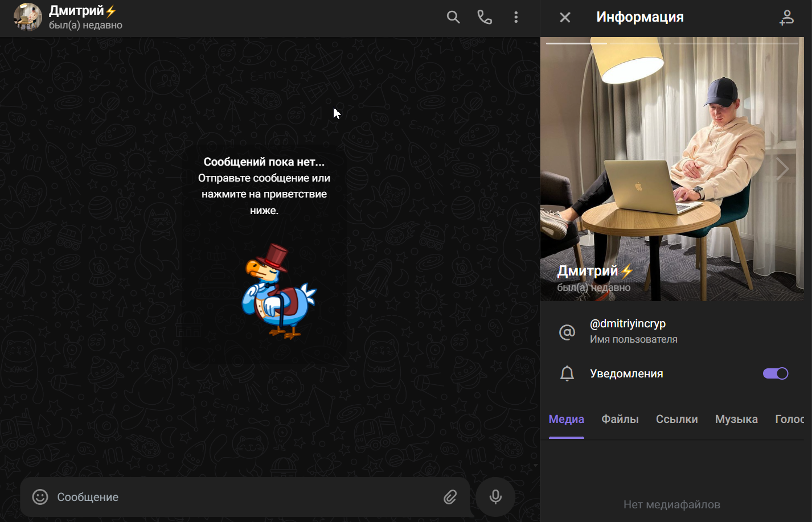Record a voice message with microphone
The width and height of the screenshot is (812, 522).
495,497
